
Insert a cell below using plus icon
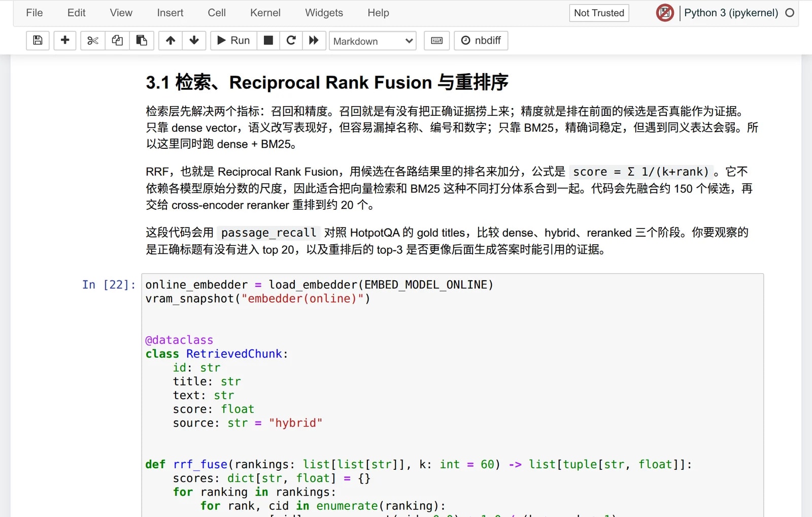64,41
